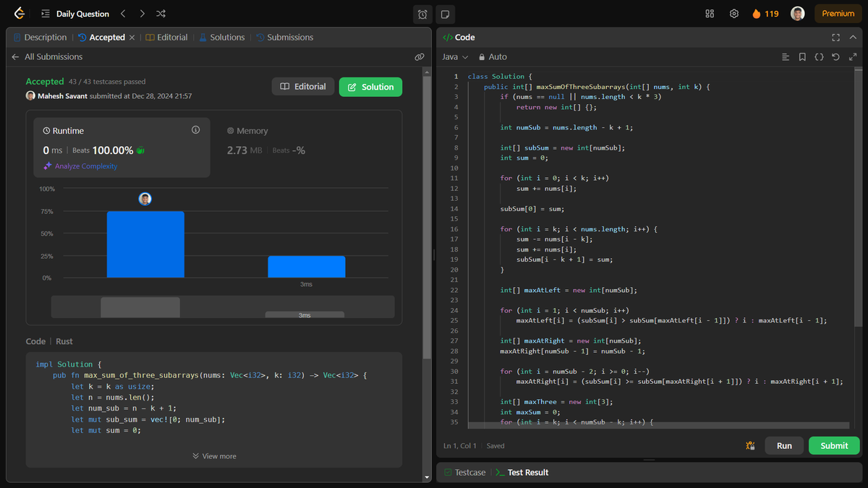Screen dimensions: 868x488
Task: Click the user avatar marker on chart
Action: 145,199
